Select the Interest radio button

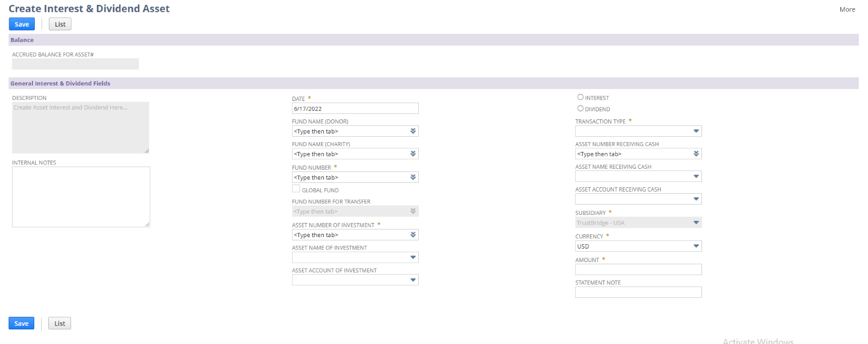(x=580, y=97)
